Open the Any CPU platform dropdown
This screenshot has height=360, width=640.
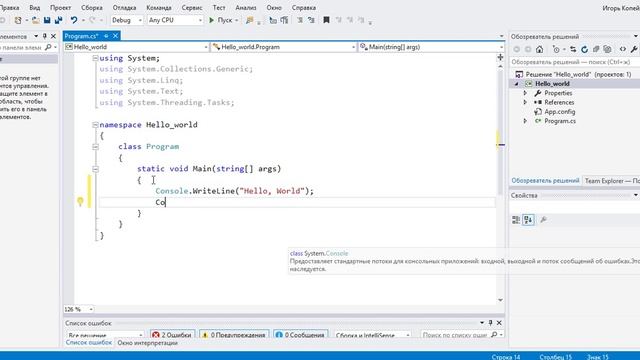pos(175,20)
